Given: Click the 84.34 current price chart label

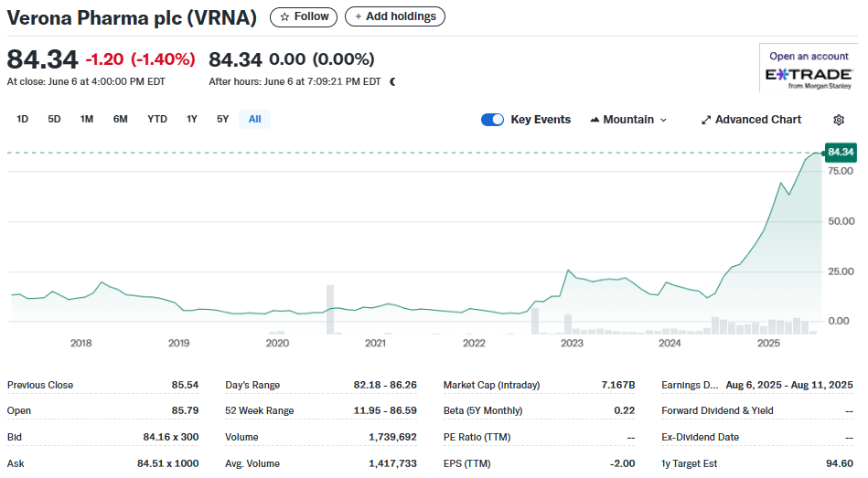Looking at the screenshot, I should [839, 152].
